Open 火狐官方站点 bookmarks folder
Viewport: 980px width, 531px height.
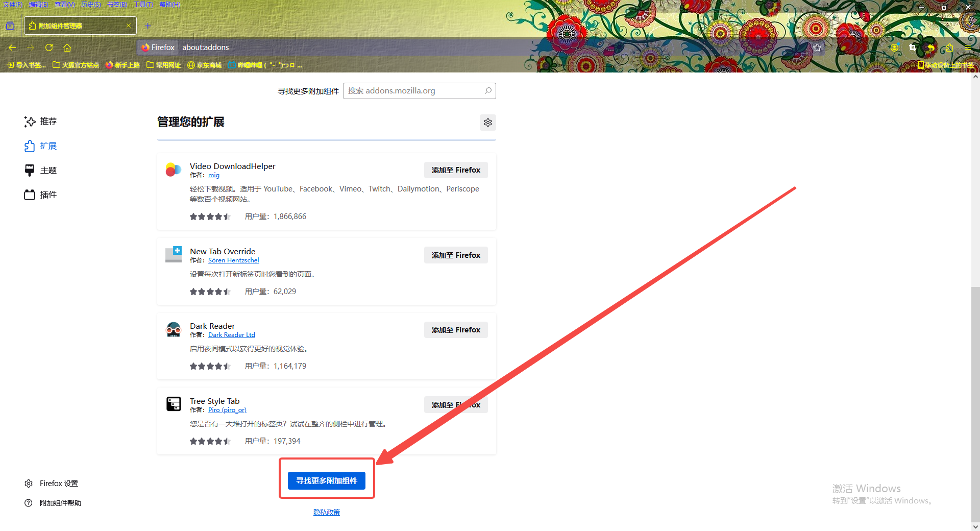(76, 65)
